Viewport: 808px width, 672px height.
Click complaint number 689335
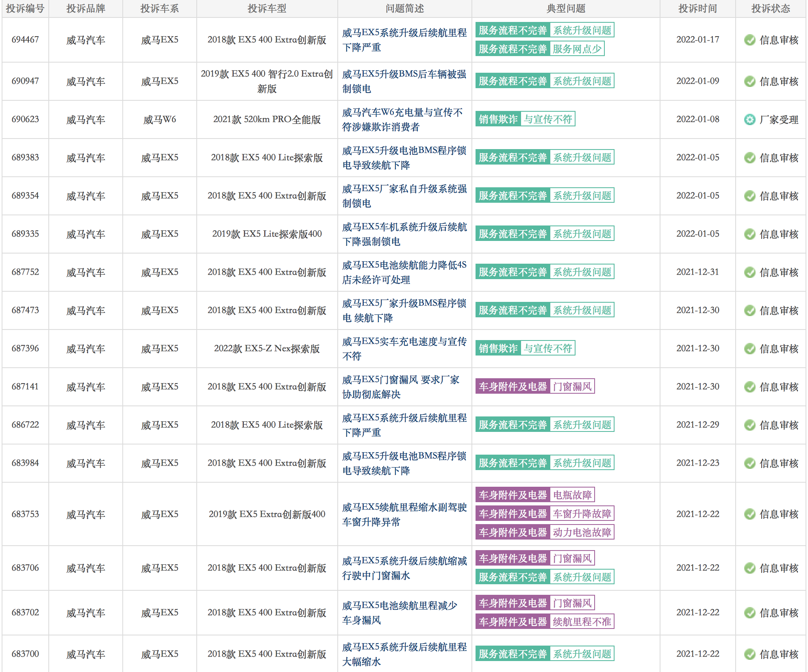point(25,234)
